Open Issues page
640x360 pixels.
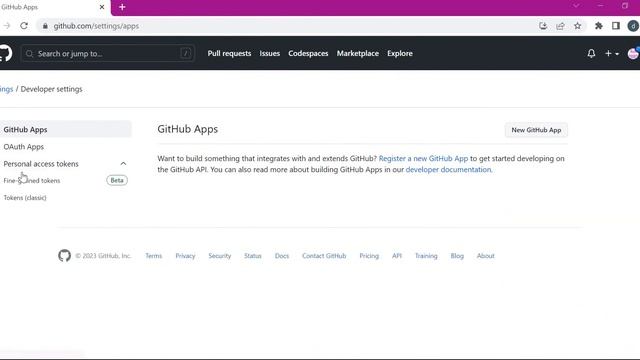[x=270, y=53]
